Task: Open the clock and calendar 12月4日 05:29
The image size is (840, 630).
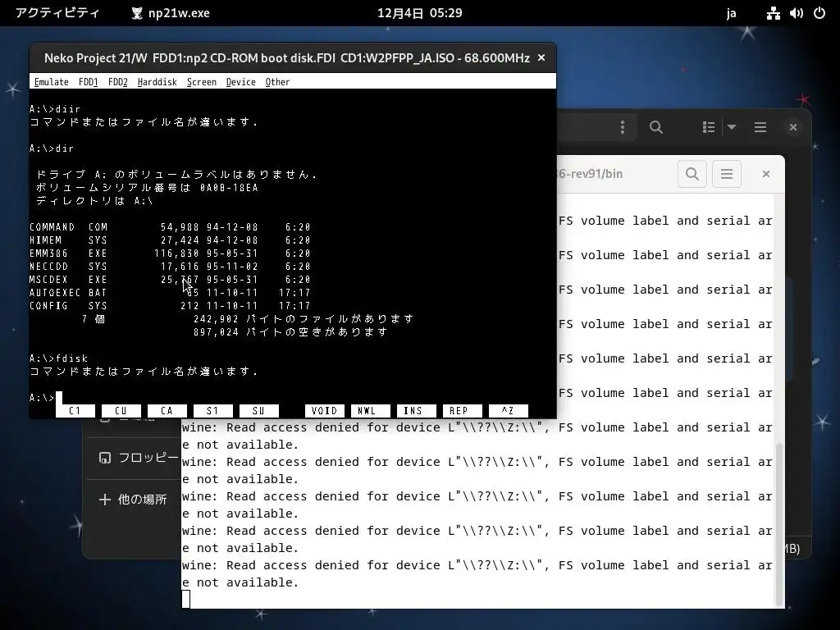Action: (419, 13)
